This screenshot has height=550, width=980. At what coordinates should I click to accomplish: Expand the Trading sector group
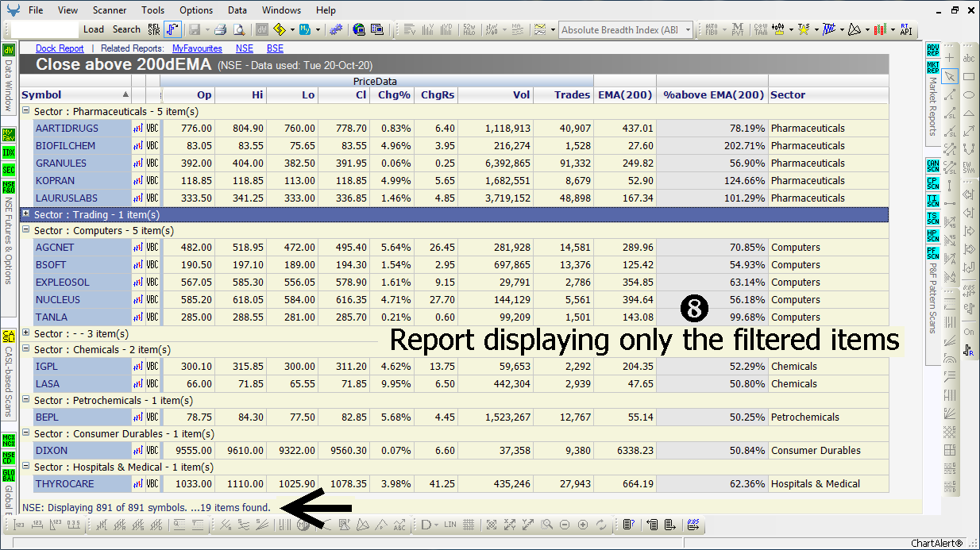pyautogui.click(x=26, y=214)
